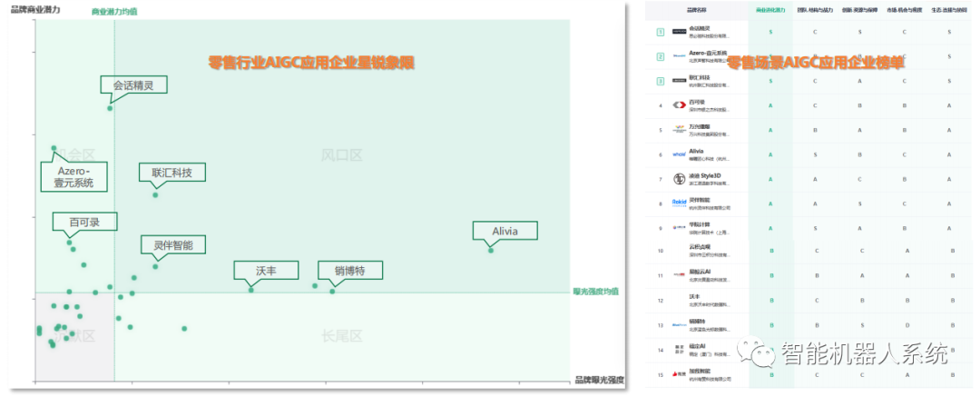Image resolution: width=980 pixels, height=397 pixels.
Task: Click the 凌迪 Style3D name in row 7
Action: pyautogui.click(x=704, y=176)
